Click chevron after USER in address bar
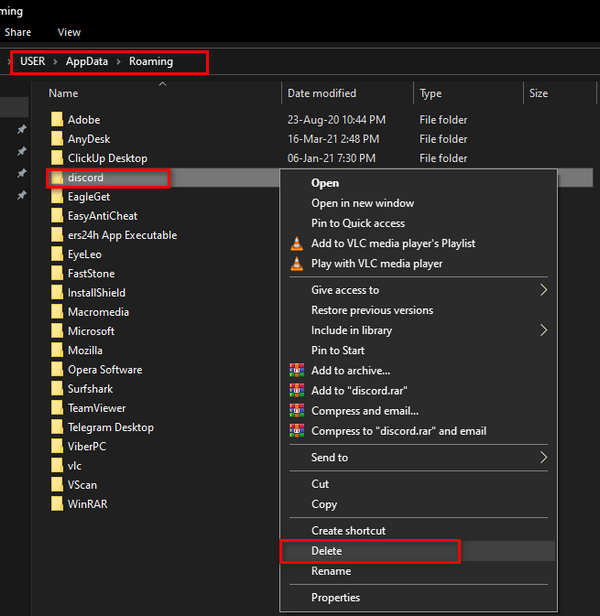Screen dimensions: 600x616 [55, 62]
